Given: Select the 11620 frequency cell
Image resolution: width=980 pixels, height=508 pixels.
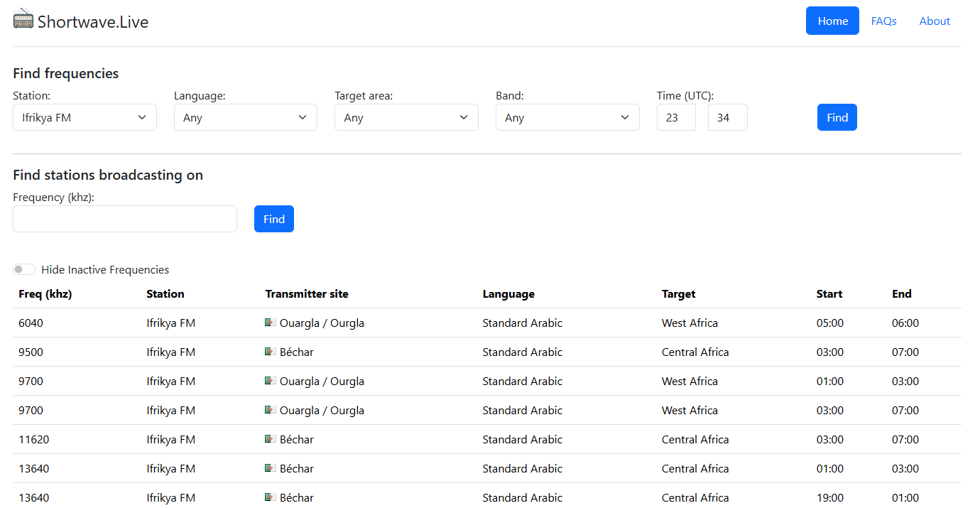Looking at the screenshot, I should [x=34, y=439].
